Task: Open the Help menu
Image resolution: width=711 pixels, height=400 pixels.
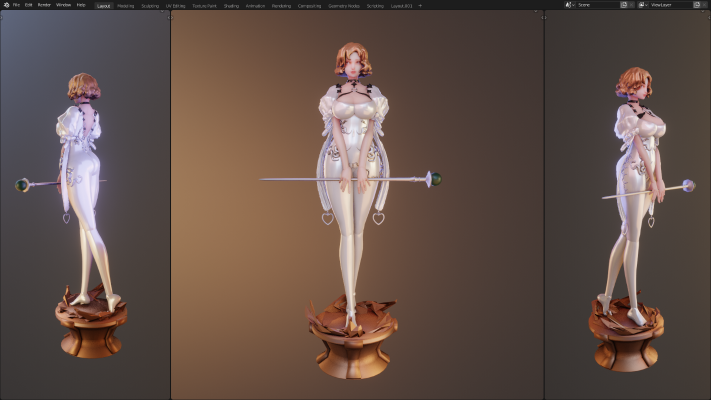Action: click(x=81, y=5)
